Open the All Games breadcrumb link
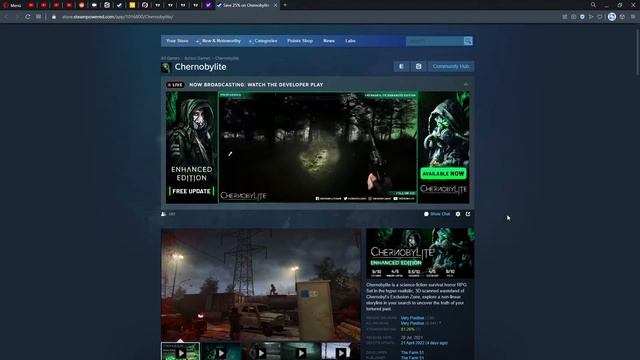The width and height of the screenshot is (640, 360). [x=170, y=58]
